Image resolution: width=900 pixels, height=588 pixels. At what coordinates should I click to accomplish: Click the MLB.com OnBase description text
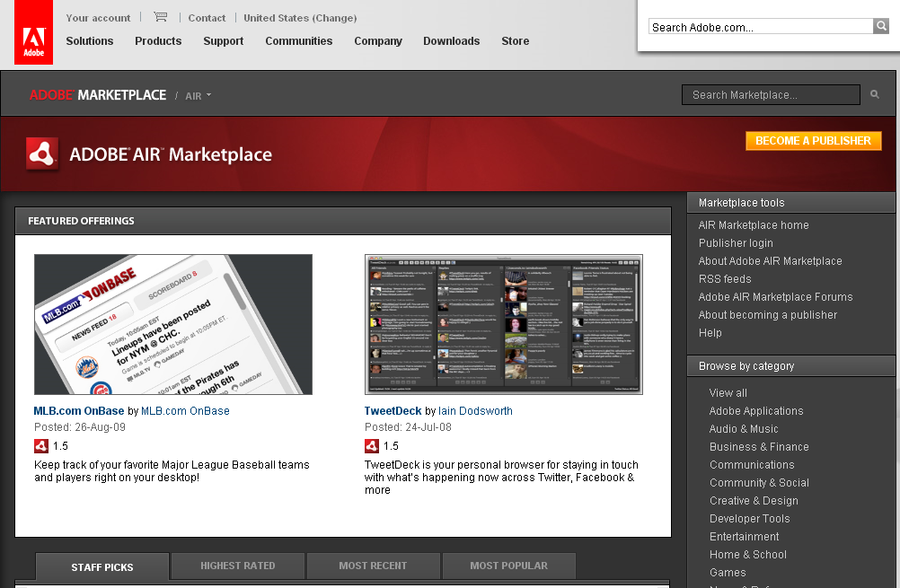coord(172,471)
